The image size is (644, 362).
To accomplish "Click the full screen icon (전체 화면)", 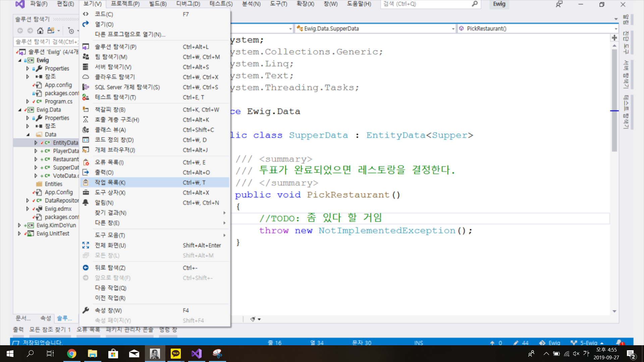I will [x=86, y=245].
